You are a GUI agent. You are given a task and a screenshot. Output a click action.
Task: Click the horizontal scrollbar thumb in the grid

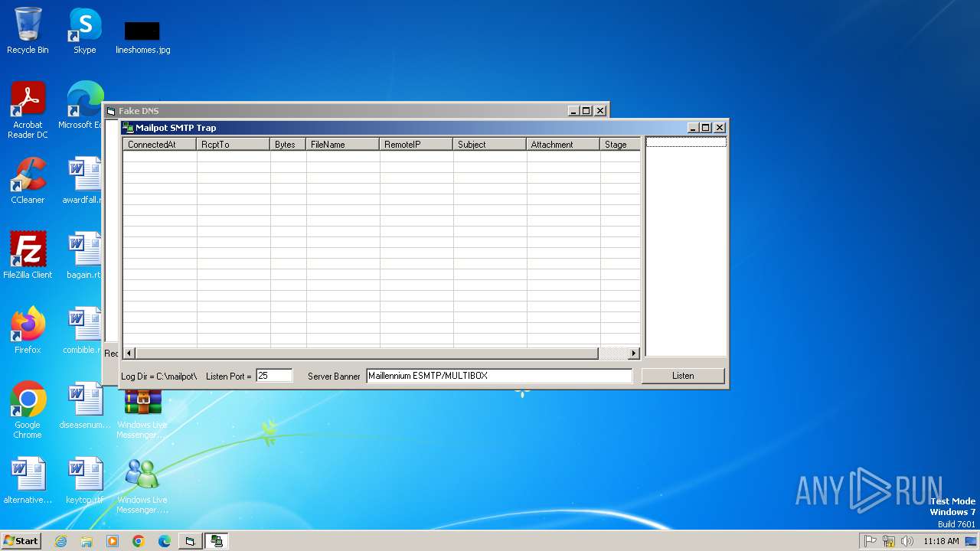click(x=366, y=353)
